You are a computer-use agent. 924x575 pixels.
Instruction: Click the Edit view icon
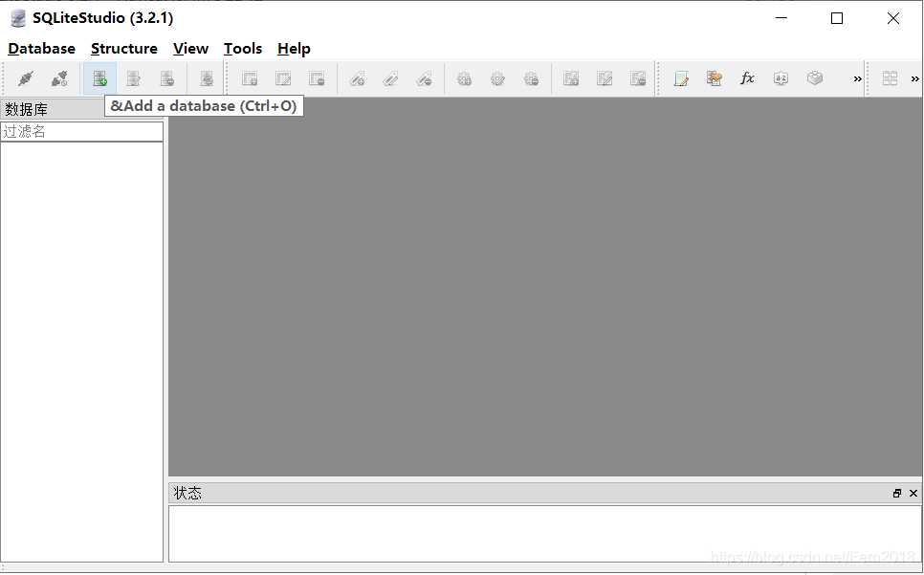pyautogui.click(x=605, y=78)
